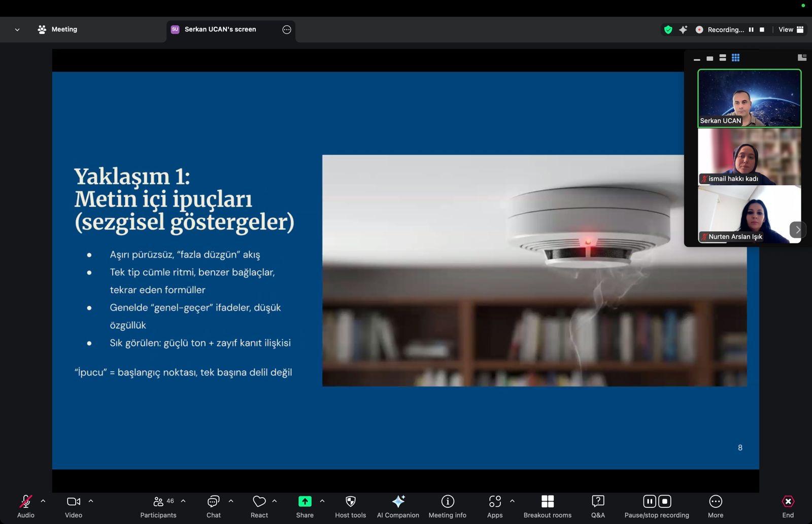Expand the Participants options chevron
The width and height of the screenshot is (812, 524).
click(x=183, y=501)
